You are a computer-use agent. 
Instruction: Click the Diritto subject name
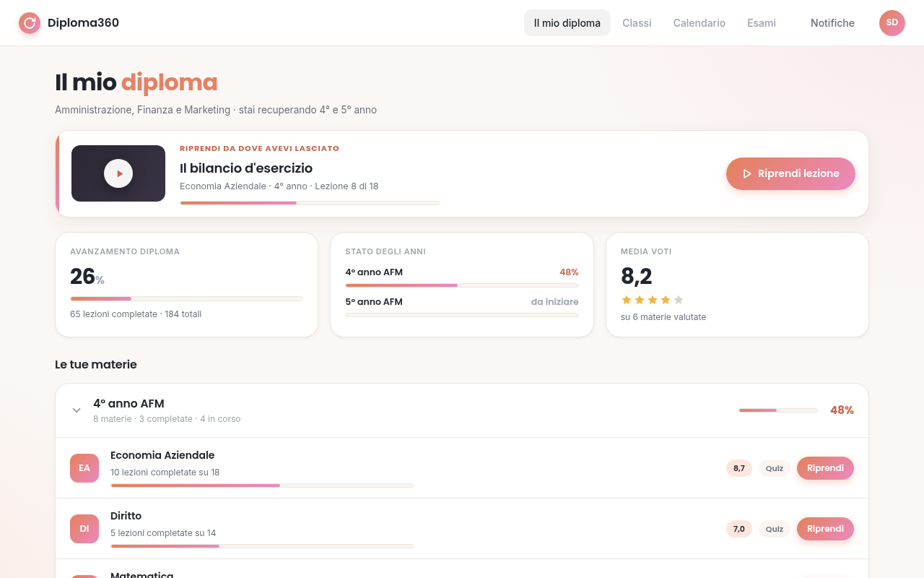coord(126,516)
